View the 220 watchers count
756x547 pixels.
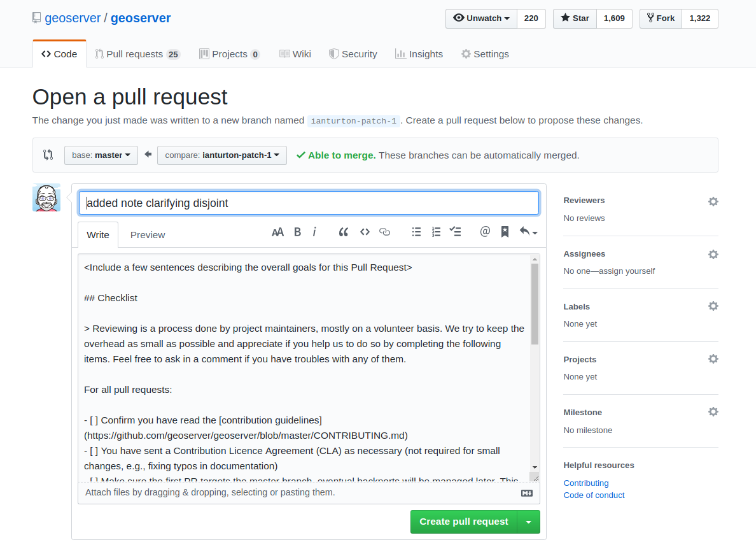(531, 18)
